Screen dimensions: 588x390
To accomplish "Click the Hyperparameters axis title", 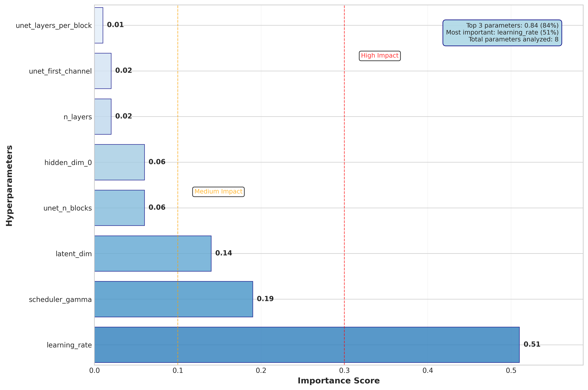I will [9, 186].
